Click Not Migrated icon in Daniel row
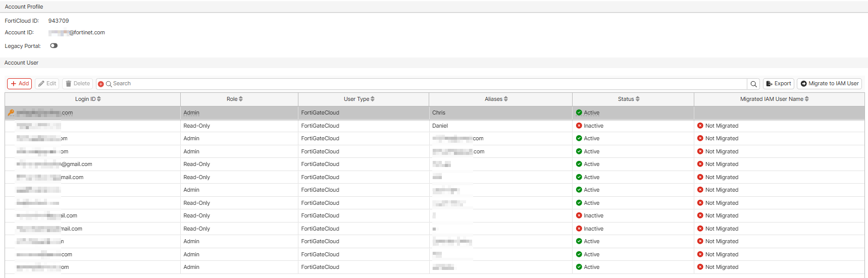 pyautogui.click(x=700, y=126)
